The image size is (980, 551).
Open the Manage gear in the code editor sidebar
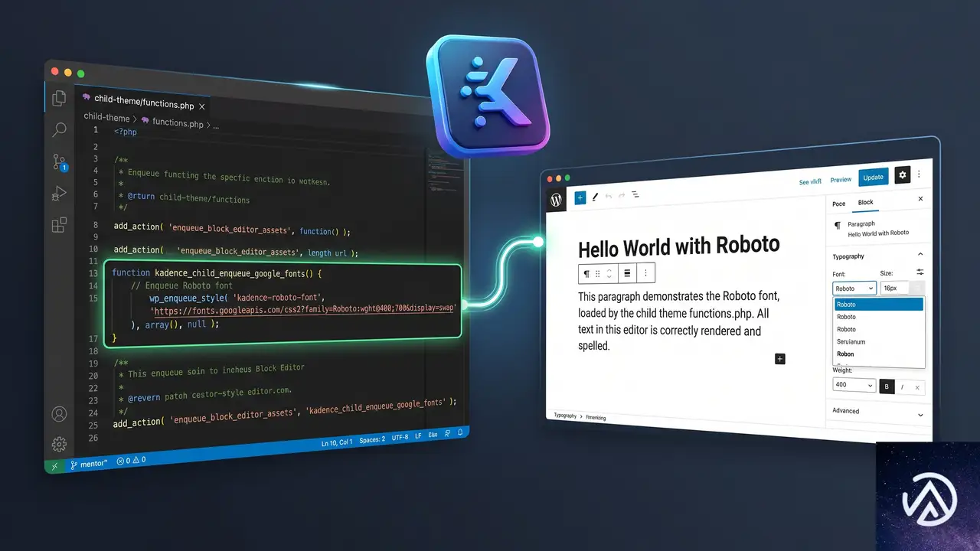(x=59, y=445)
